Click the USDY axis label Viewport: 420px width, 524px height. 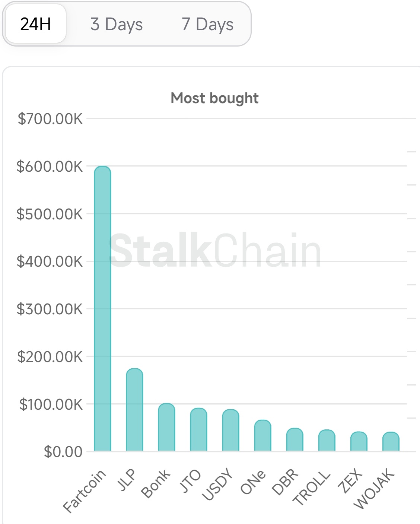click(x=218, y=484)
